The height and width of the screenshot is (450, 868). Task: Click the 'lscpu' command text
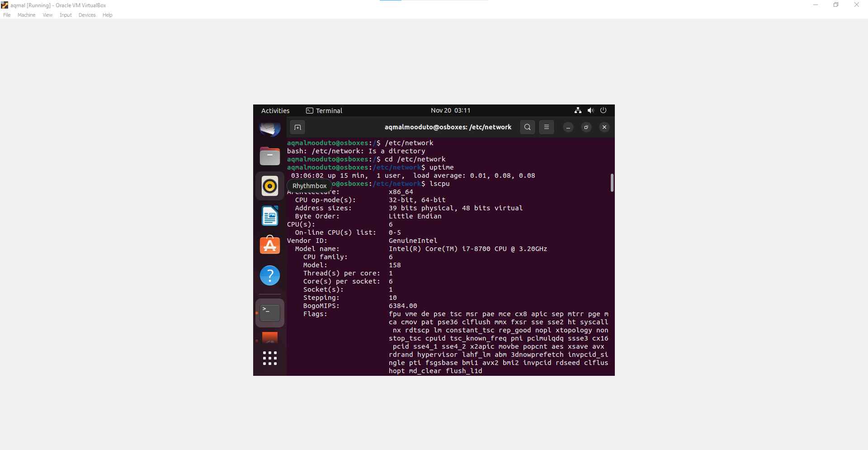pos(439,184)
